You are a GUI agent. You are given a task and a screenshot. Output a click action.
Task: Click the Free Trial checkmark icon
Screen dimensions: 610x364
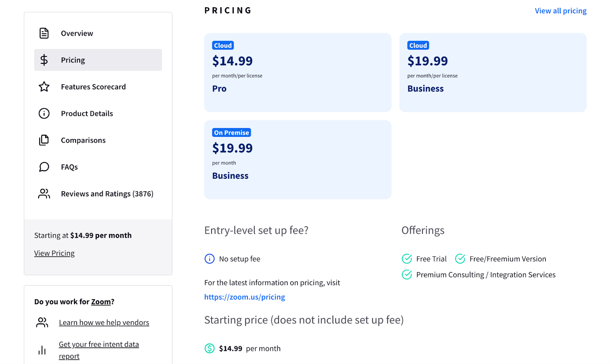click(x=407, y=259)
